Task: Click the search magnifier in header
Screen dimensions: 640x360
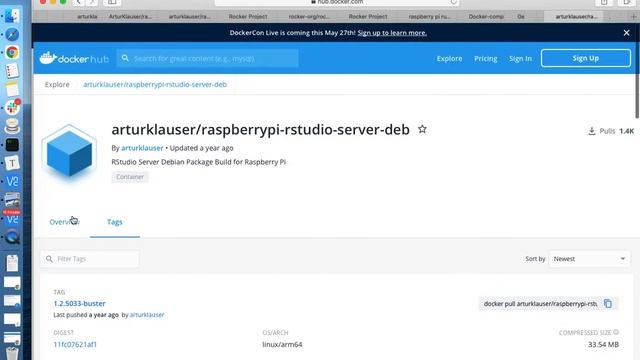Action: 125,58
